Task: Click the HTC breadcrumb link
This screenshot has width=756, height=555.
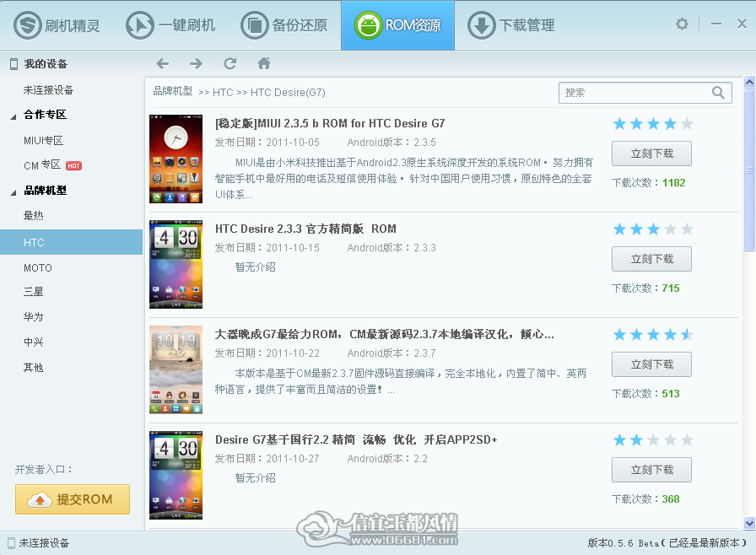Action: point(223,92)
